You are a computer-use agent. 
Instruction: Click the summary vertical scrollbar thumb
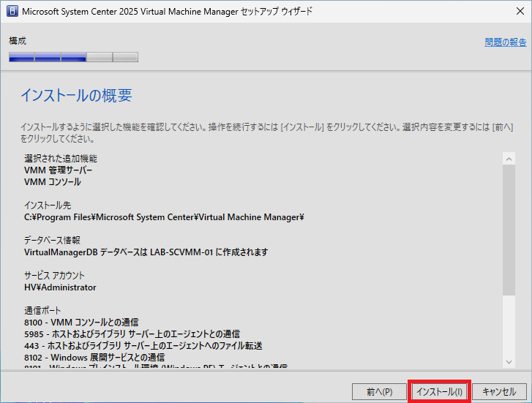[x=509, y=230]
